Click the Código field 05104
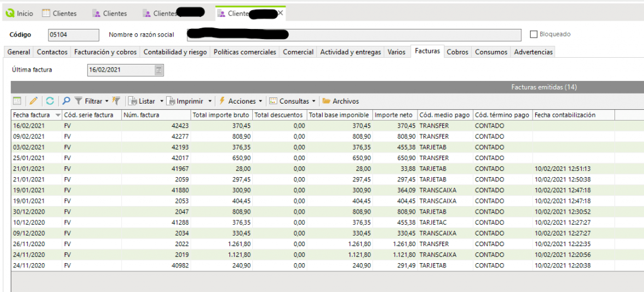The image size is (644, 292). 74,35
